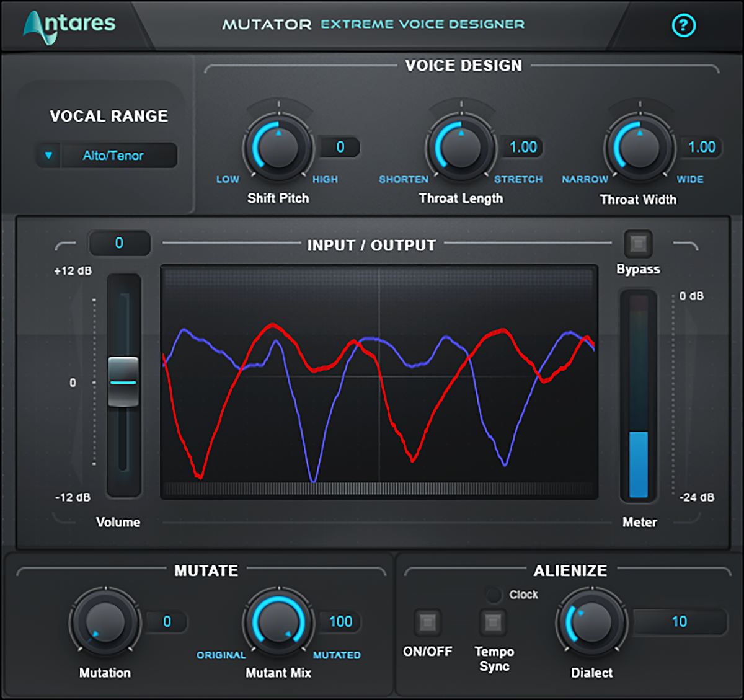This screenshot has width=744, height=700.
Task: Click the Mutation knob
Action: (105, 621)
